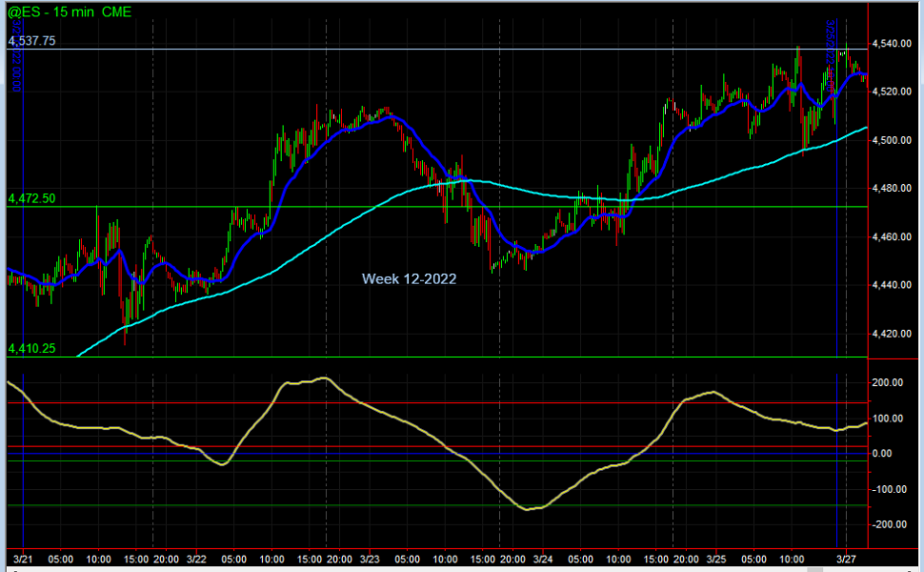Click the -100.00 indicator axis label
924x572 pixels.
[x=890, y=489]
